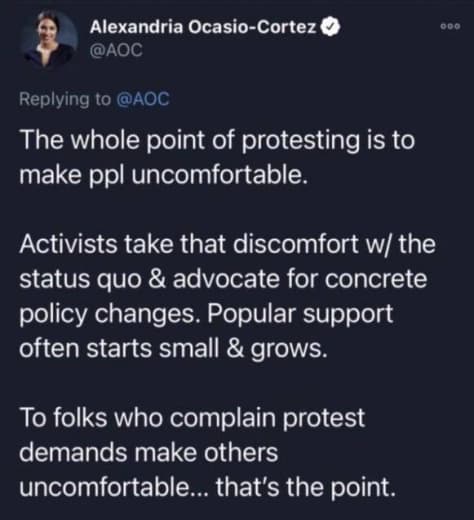Select the line starting with 'Activists take that discomfort'
The width and height of the screenshot is (474, 520).
pyautogui.click(x=227, y=244)
